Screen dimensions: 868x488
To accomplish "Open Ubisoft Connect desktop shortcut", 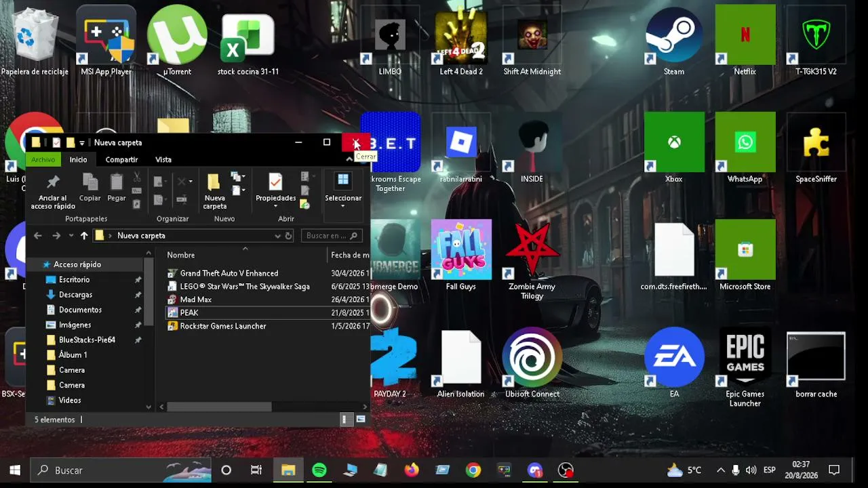I will pyautogui.click(x=532, y=363).
